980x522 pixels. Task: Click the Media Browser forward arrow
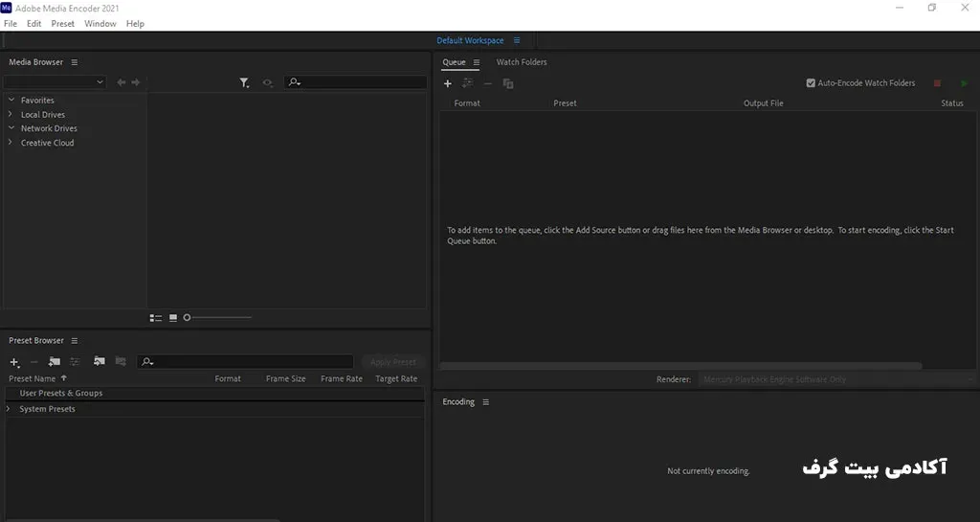point(136,82)
